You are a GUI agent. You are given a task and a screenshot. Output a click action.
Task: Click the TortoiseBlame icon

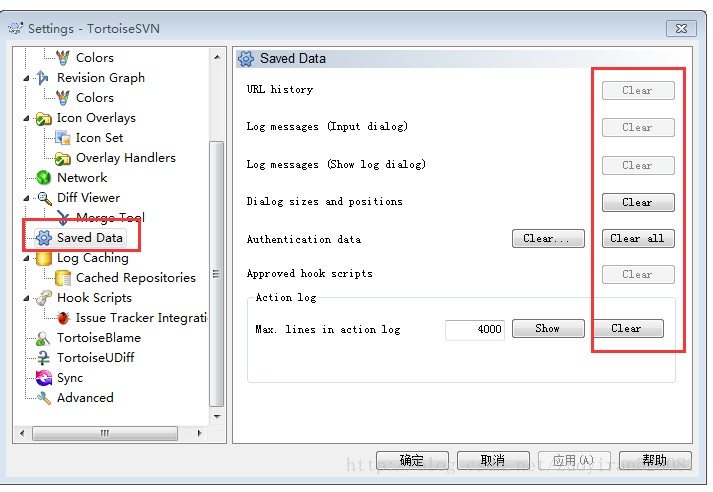pyautogui.click(x=43, y=338)
